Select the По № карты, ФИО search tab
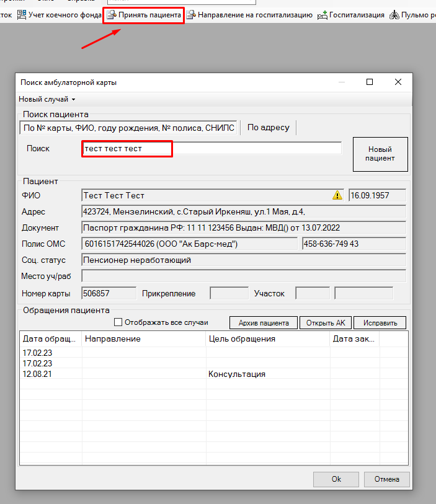Image resolution: width=436 pixels, height=504 pixels. tap(128, 128)
